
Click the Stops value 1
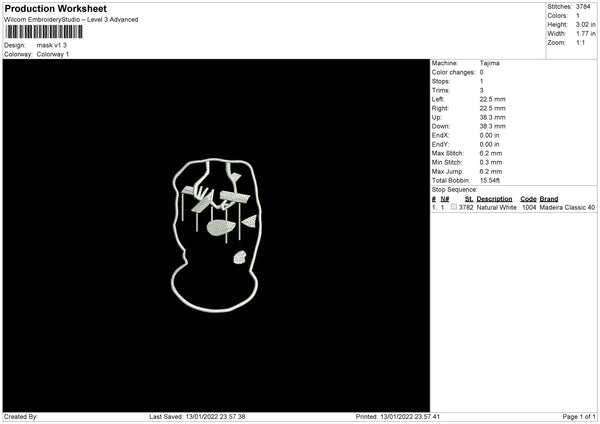[x=481, y=81]
